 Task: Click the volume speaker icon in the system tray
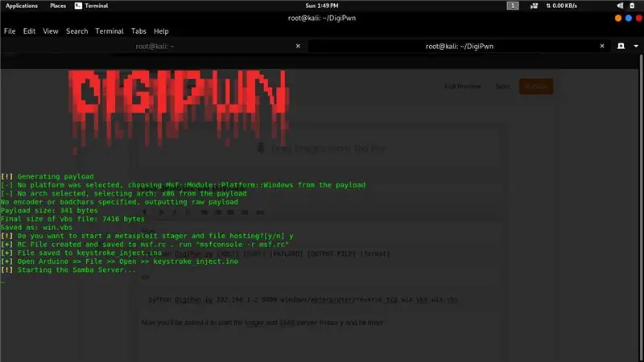[620, 6]
